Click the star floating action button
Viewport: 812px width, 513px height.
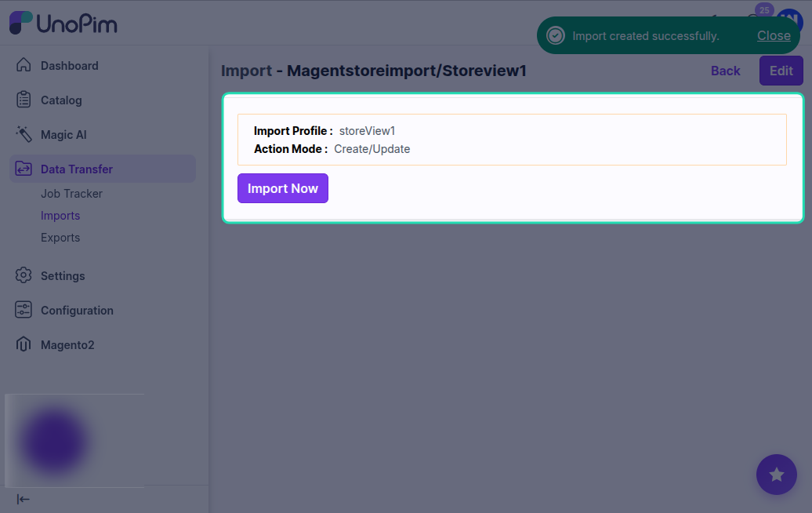click(776, 475)
